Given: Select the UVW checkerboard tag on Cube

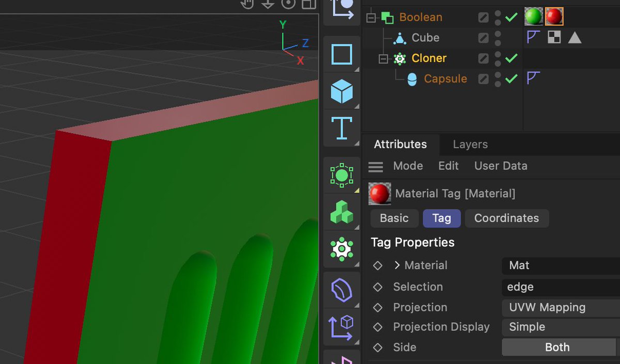Looking at the screenshot, I should tap(554, 37).
